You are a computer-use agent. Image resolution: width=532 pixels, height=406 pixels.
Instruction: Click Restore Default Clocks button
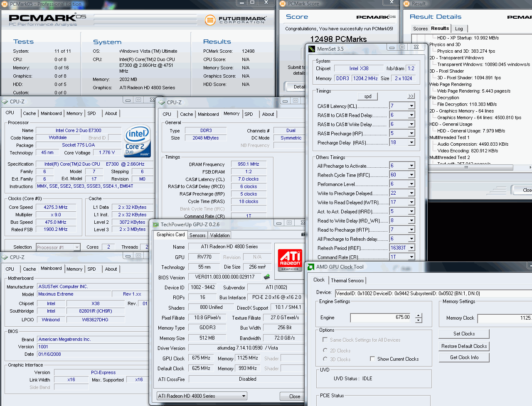tap(464, 346)
